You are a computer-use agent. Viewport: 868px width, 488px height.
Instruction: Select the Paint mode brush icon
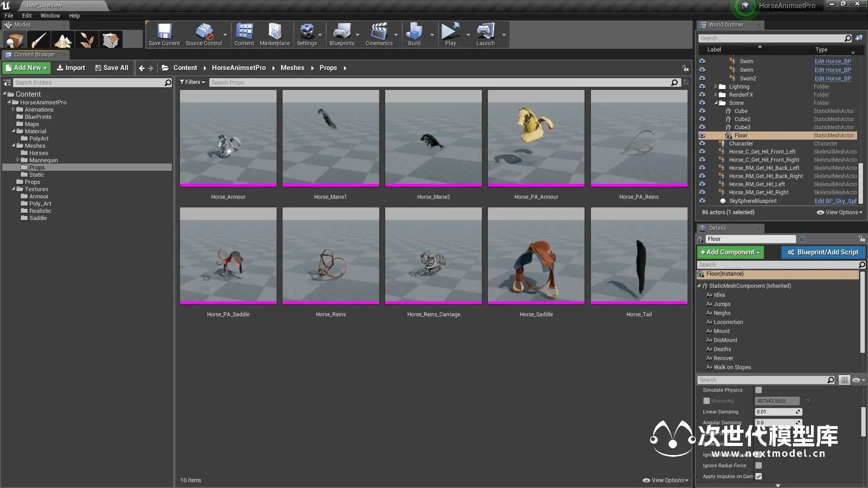click(39, 40)
